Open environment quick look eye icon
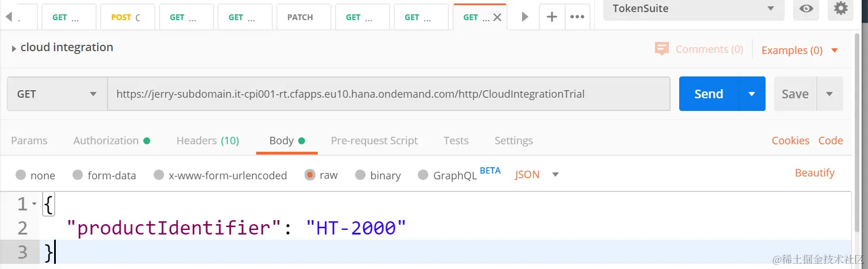This screenshot has width=868, height=269. (x=806, y=9)
